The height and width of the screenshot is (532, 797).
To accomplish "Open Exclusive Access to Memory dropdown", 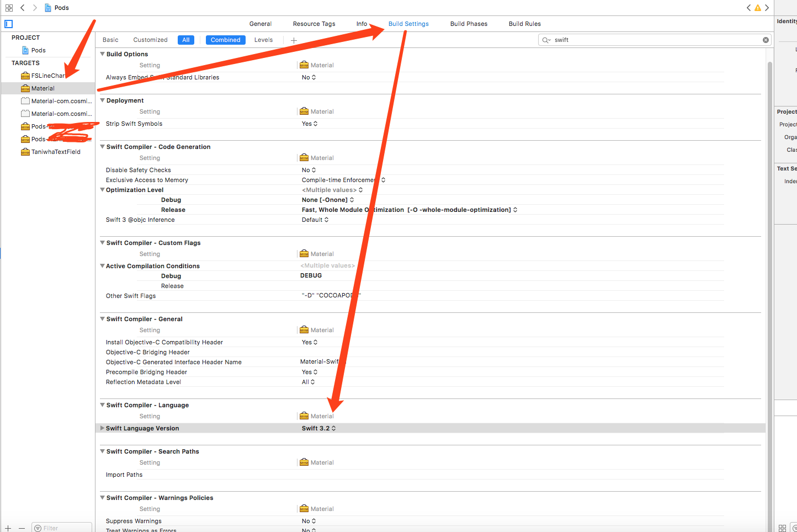I will pos(343,180).
